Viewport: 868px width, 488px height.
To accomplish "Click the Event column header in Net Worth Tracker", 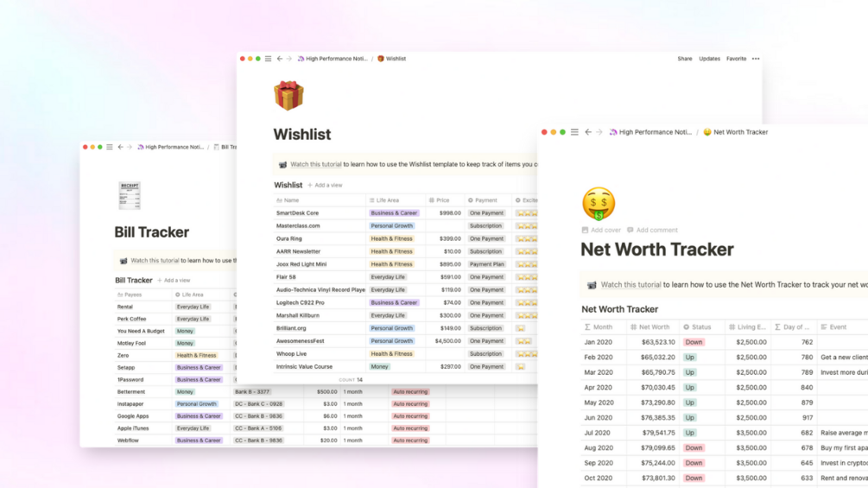I will 842,327.
